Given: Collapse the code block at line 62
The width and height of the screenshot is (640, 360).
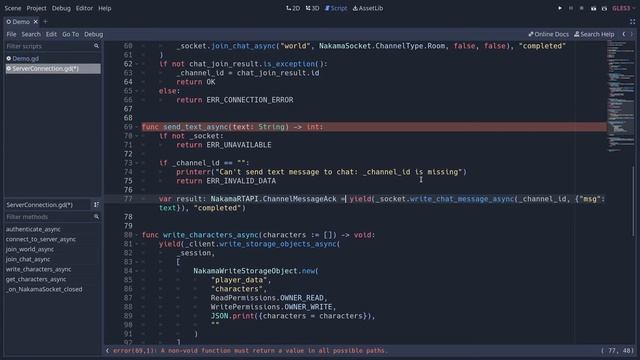Looking at the screenshot, I should [137, 64].
